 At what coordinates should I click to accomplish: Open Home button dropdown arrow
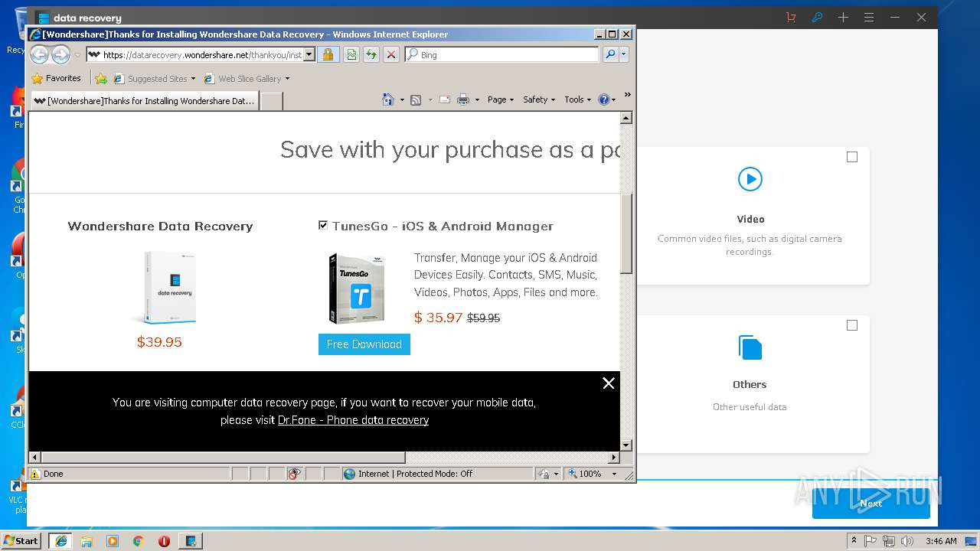click(x=402, y=99)
